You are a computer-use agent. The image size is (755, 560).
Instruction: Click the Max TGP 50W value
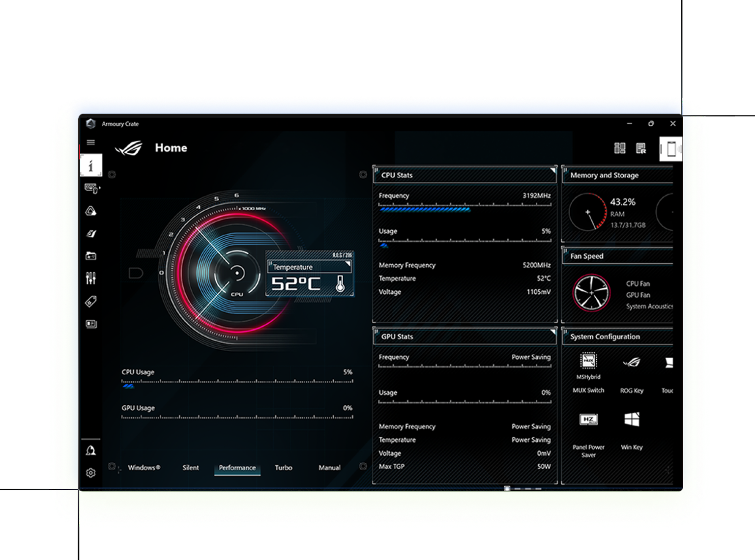(x=544, y=467)
